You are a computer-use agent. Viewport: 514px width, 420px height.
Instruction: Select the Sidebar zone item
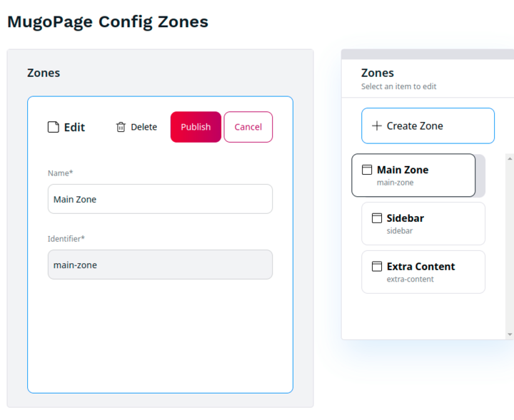423,224
